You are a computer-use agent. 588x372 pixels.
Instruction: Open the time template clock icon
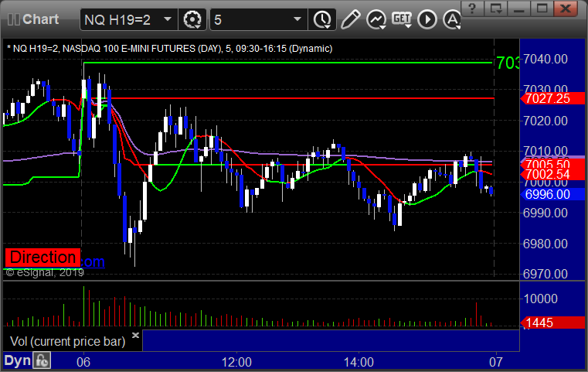[x=322, y=19]
